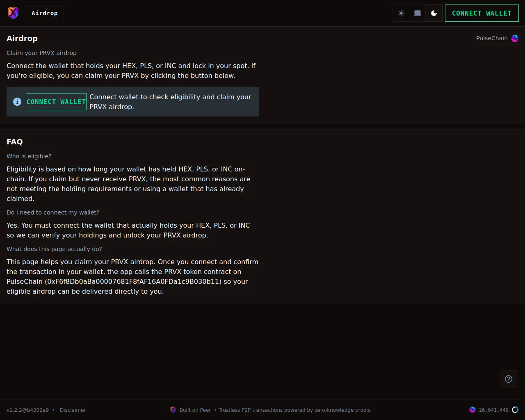Click the PRVX shield logo icon
Image resolution: width=525 pixels, height=420 pixels.
[x=13, y=13]
